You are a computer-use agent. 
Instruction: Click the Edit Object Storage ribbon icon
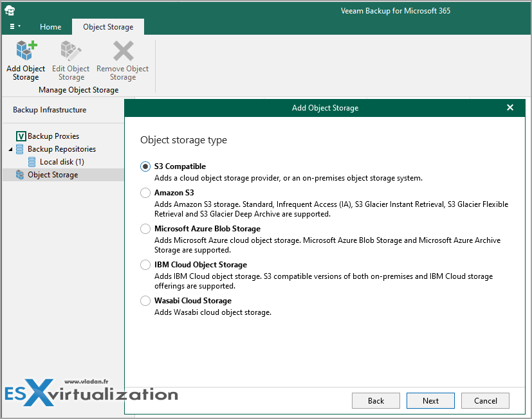tap(71, 51)
